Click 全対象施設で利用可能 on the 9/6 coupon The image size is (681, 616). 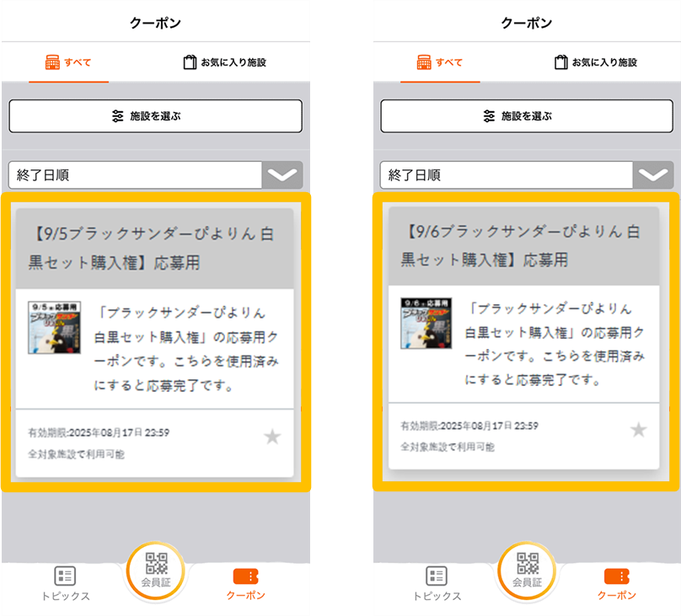pos(448,447)
